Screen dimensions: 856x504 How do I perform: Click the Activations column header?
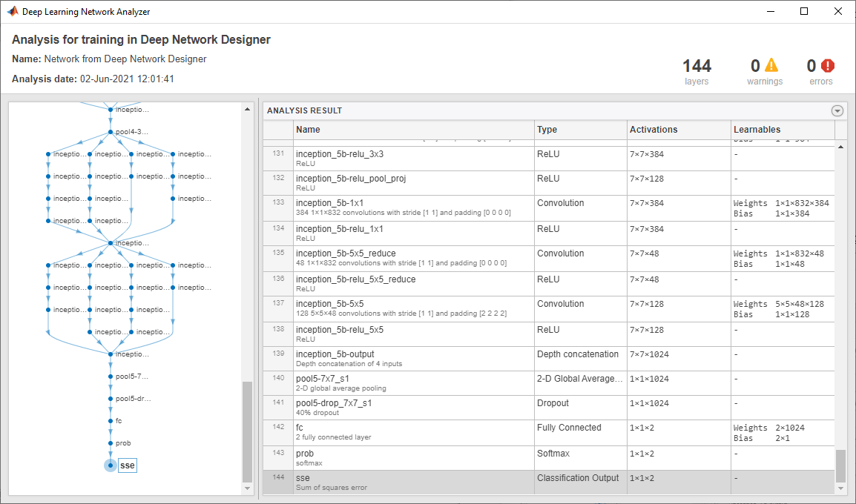click(x=678, y=130)
